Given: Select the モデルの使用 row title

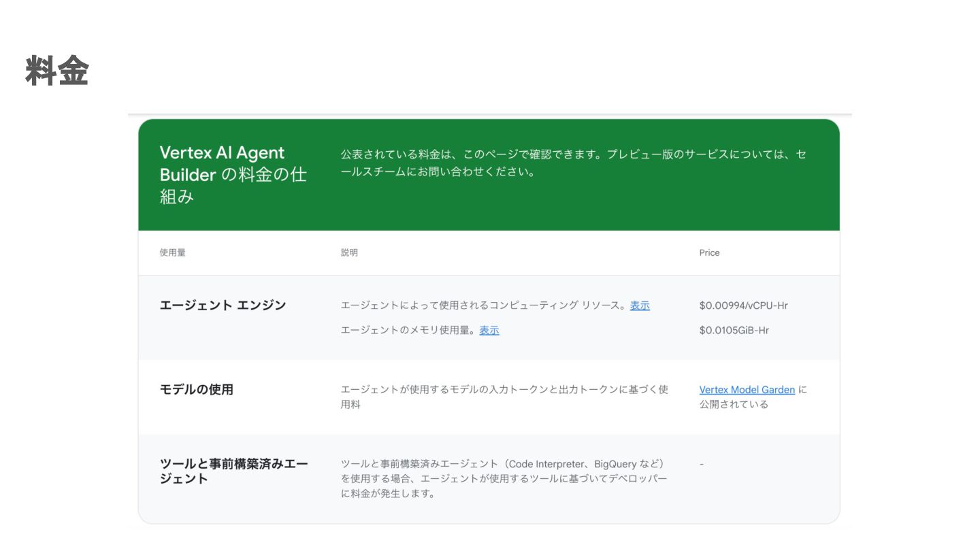Looking at the screenshot, I should [x=197, y=390].
